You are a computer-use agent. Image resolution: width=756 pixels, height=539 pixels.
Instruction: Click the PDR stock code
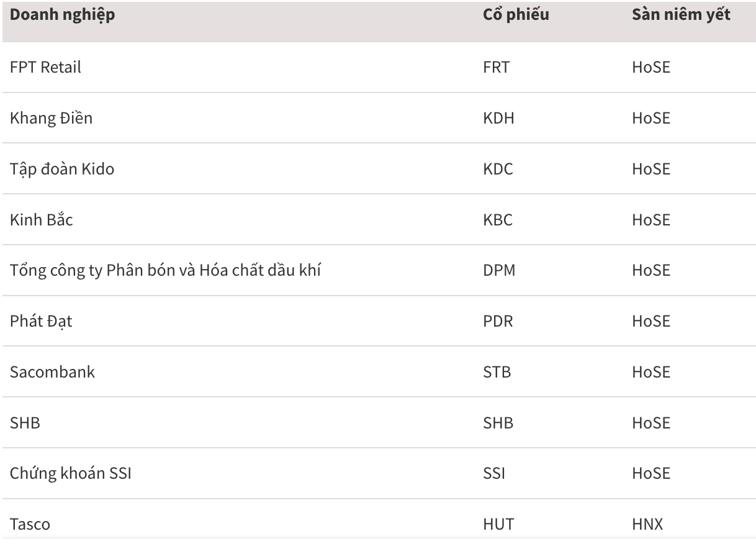(498, 322)
